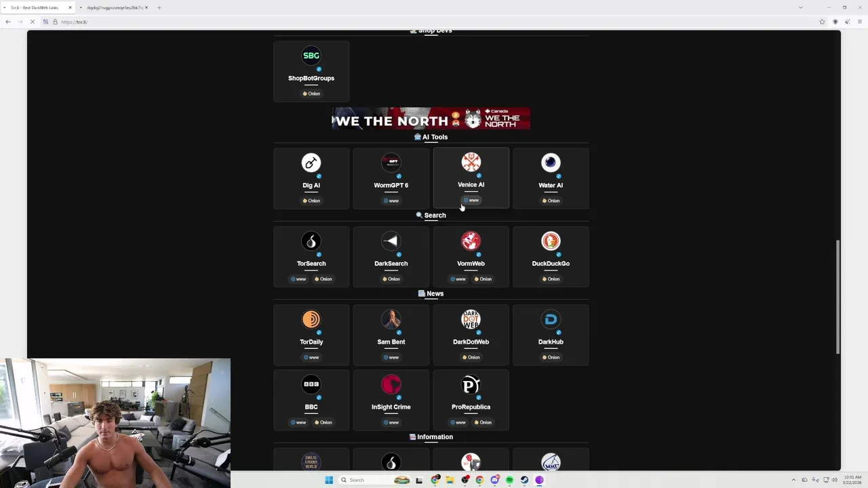This screenshot has height=488, width=868.
Task: Click the www link under VormWeb
Action: click(458, 279)
